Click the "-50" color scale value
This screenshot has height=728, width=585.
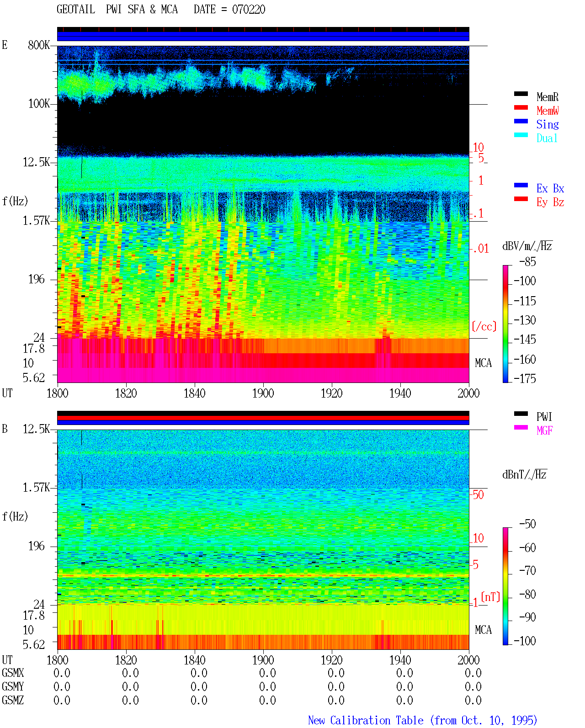(x=527, y=524)
